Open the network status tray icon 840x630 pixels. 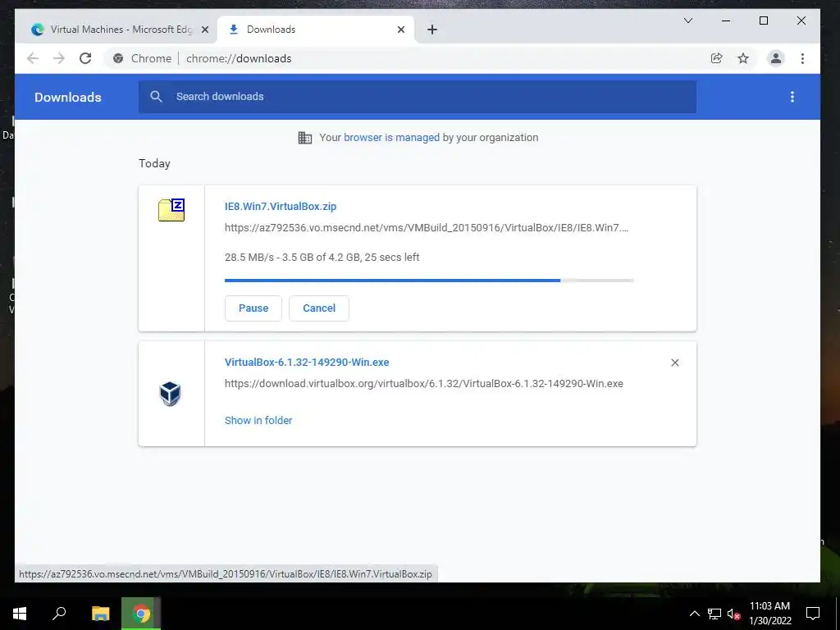click(714, 614)
